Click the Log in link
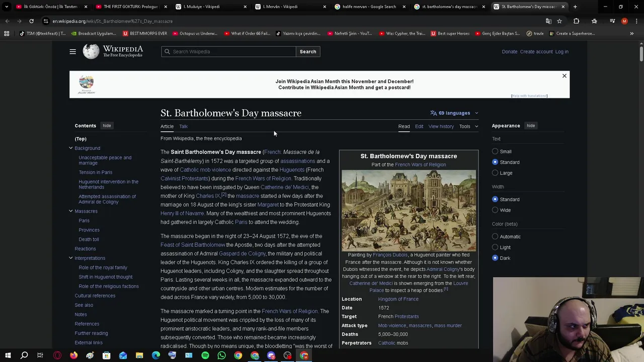Image resolution: width=644 pixels, height=362 pixels. click(561, 51)
